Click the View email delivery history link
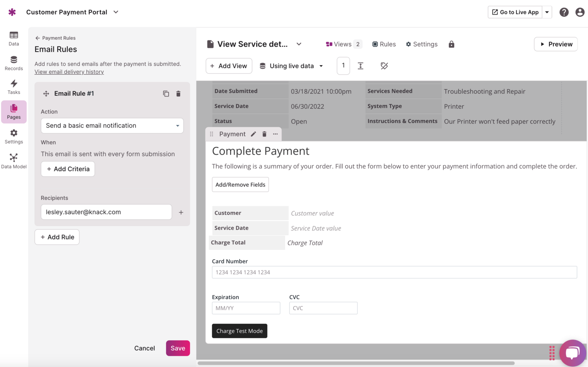The image size is (588, 367). tap(69, 72)
